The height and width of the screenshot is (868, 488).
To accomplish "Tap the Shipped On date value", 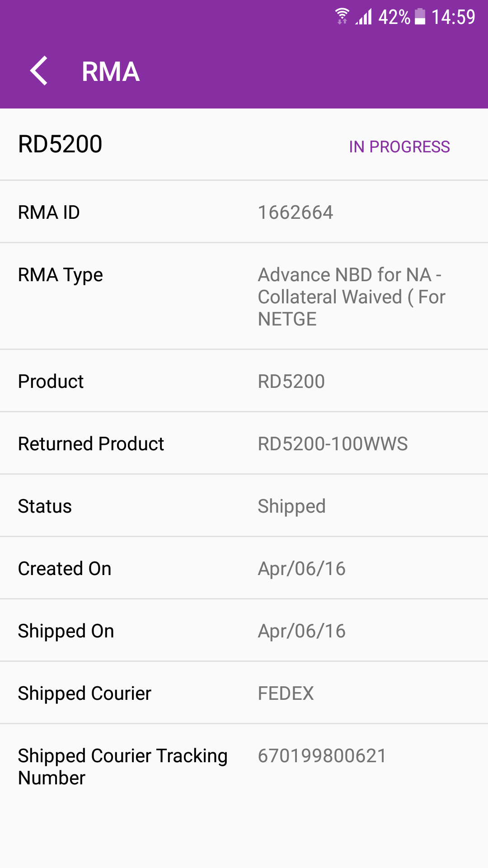I will click(x=302, y=631).
